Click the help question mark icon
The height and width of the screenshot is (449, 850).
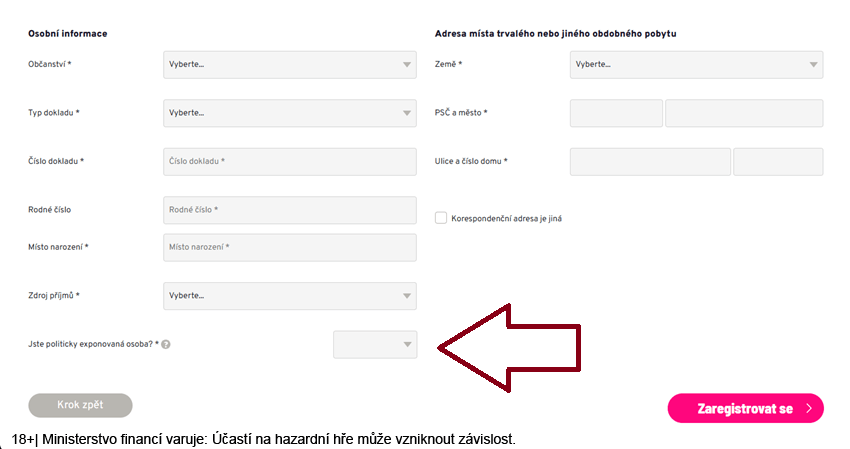point(166,344)
